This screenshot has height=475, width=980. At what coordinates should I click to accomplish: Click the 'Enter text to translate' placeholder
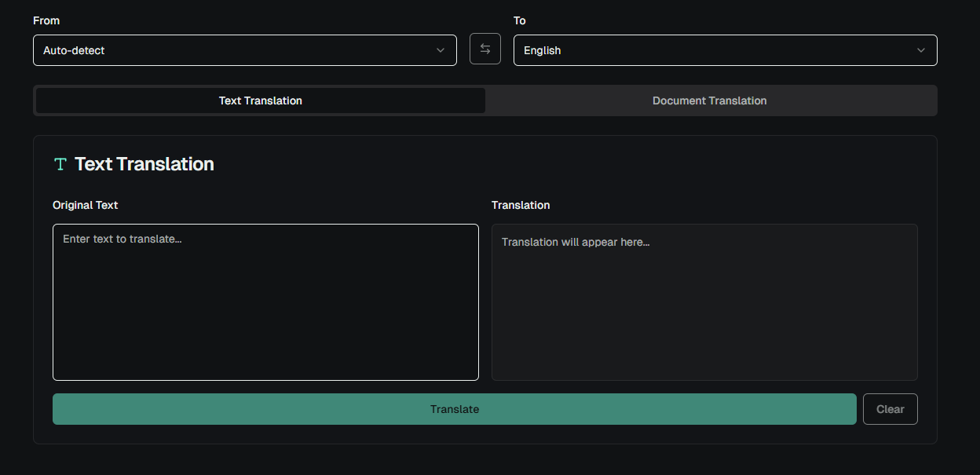pyautogui.click(x=122, y=239)
